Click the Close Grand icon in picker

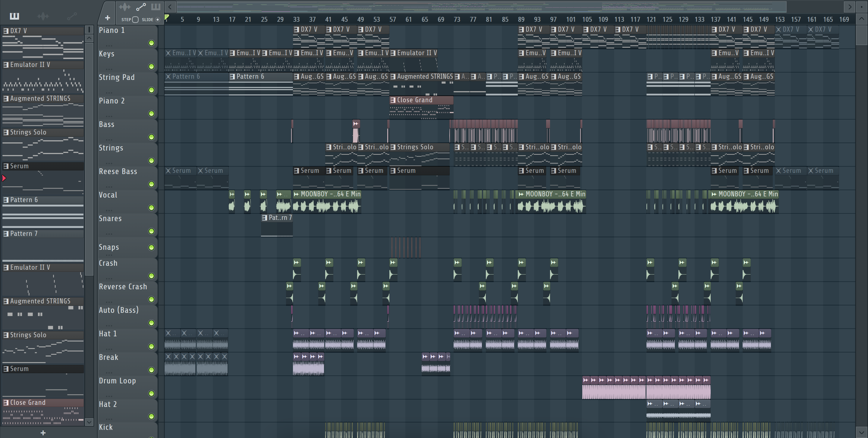tap(6, 402)
